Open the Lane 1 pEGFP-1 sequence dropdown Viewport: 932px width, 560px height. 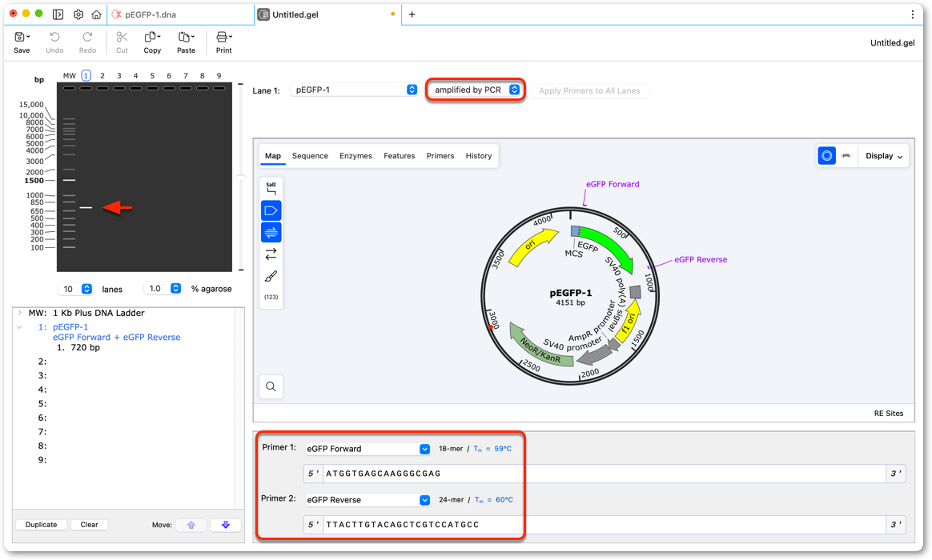(x=354, y=90)
